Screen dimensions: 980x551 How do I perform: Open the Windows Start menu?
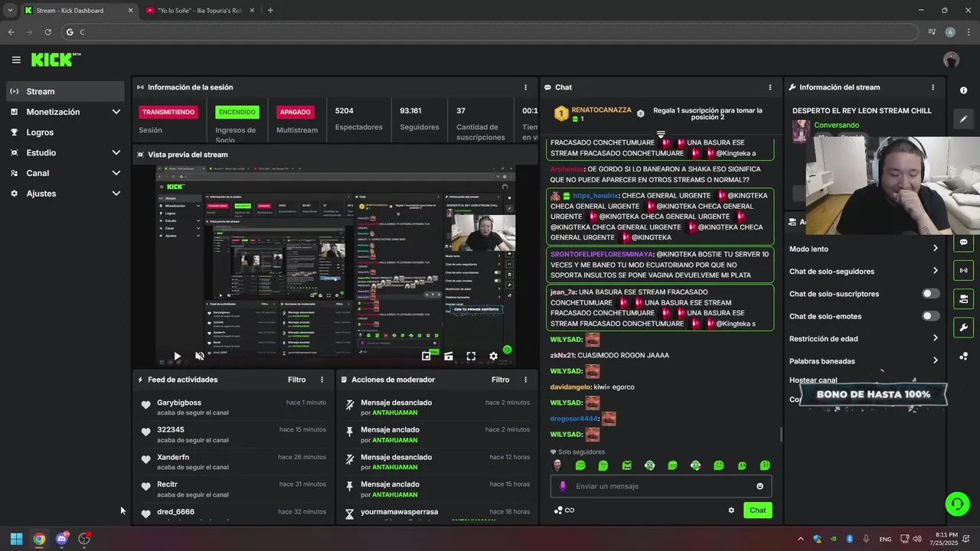16,539
